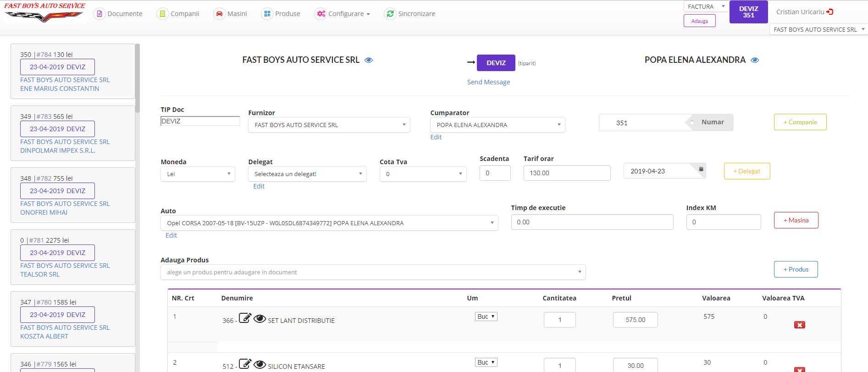Click the calendar icon in date field
This screenshot has width=868, height=372.
(x=701, y=169)
